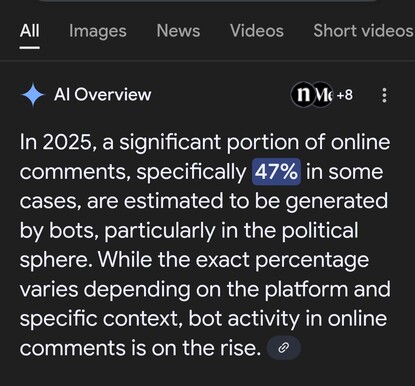Image resolution: width=415 pixels, height=386 pixels.
Task: Click the word "political" in the overview
Action: [320, 231]
